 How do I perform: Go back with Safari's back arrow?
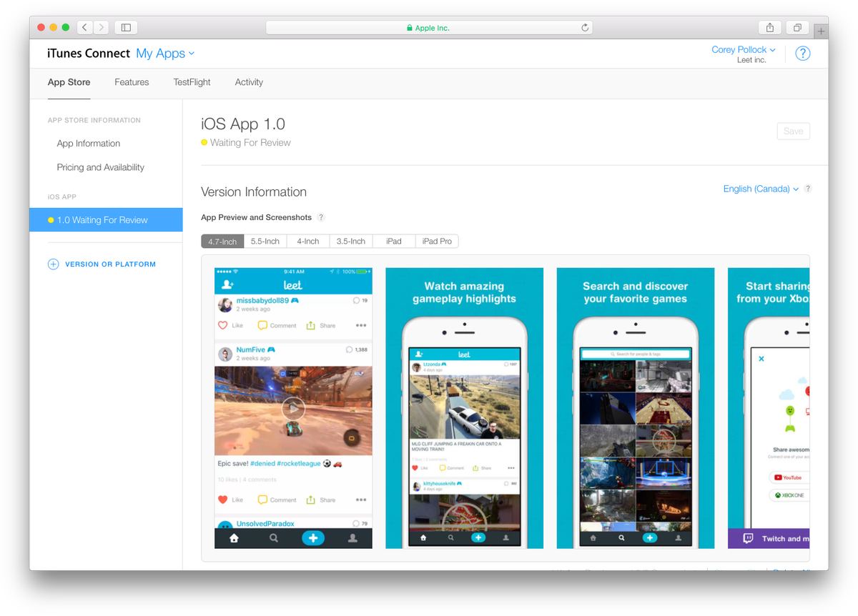84,27
